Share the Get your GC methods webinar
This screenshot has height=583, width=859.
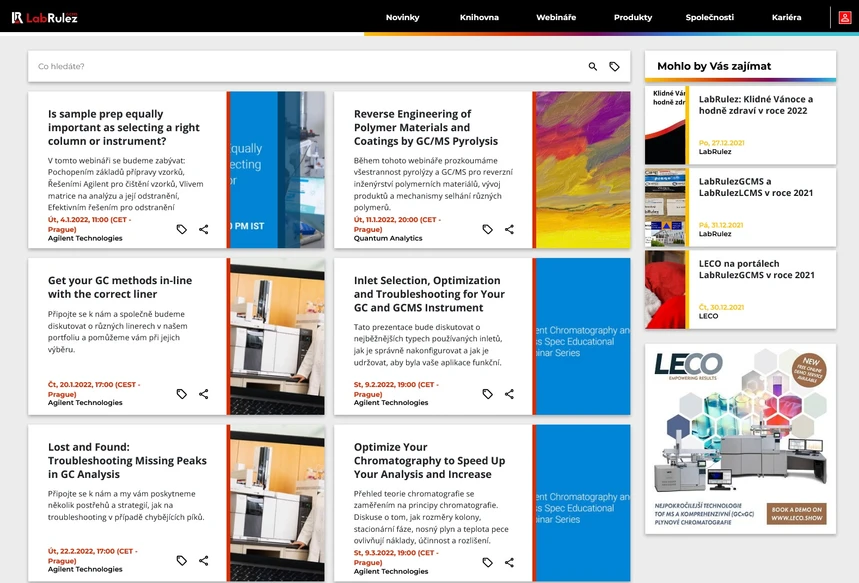pos(204,394)
